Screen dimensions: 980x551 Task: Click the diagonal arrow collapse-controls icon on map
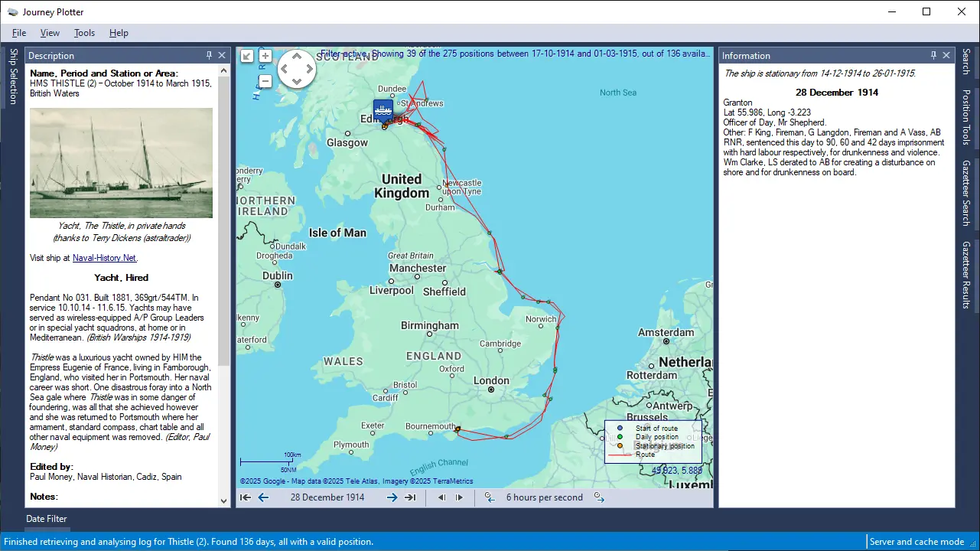(247, 56)
